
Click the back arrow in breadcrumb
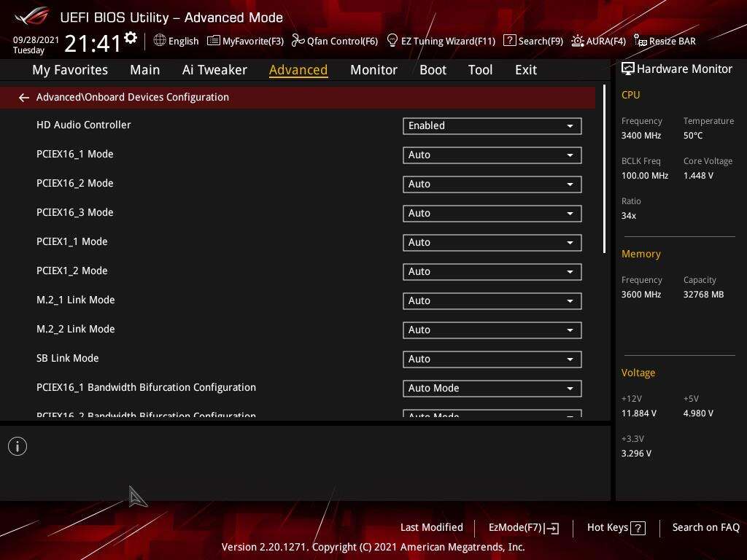coord(24,97)
